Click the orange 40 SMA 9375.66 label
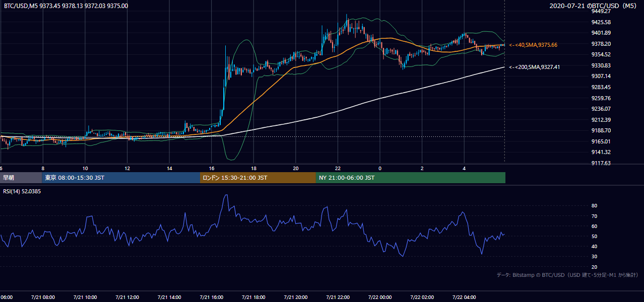The image size is (644, 302). click(x=533, y=45)
